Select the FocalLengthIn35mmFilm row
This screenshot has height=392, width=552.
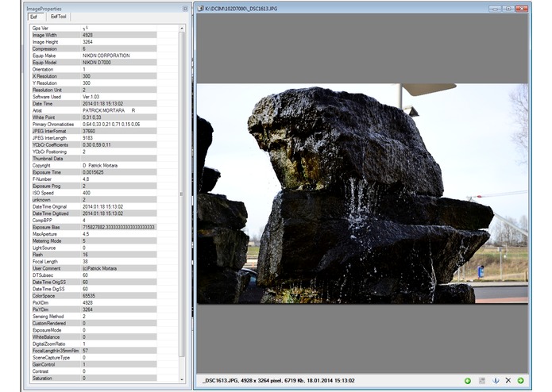(94, 351)
